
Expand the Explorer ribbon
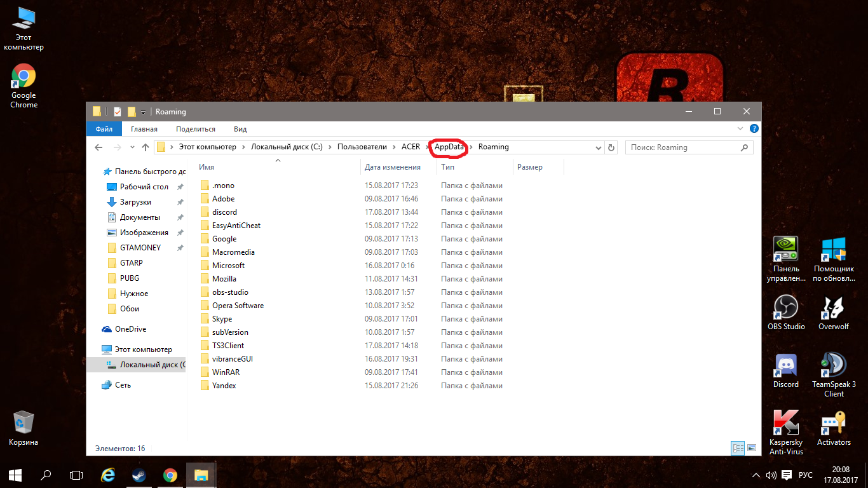[x=740, y=128]
